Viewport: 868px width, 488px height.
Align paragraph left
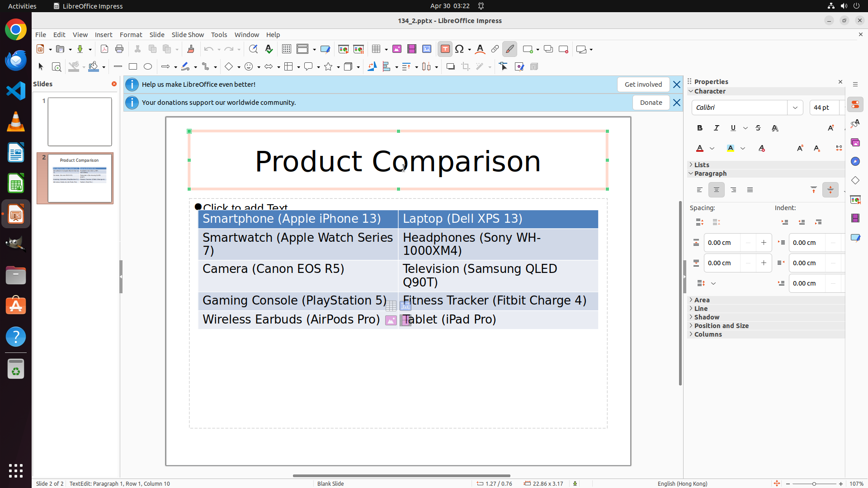700,190
